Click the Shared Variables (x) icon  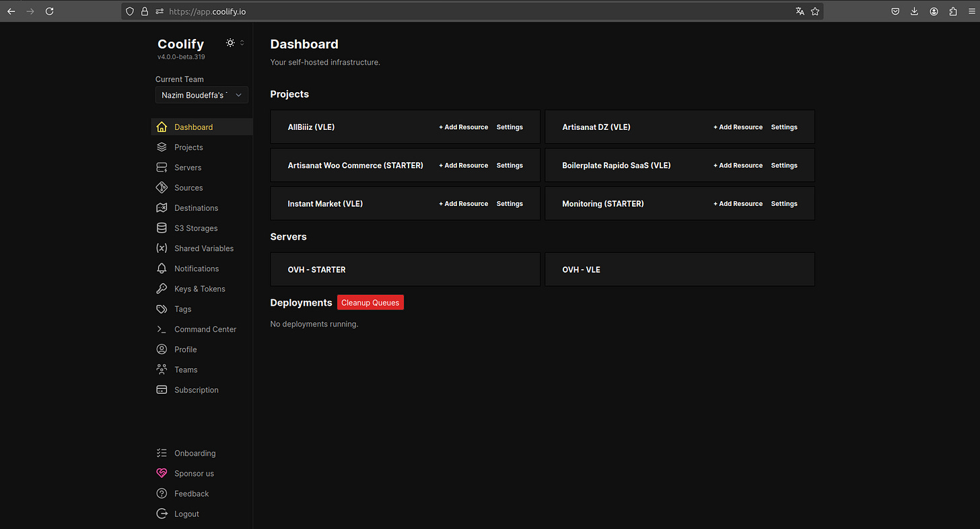[162, 248]
